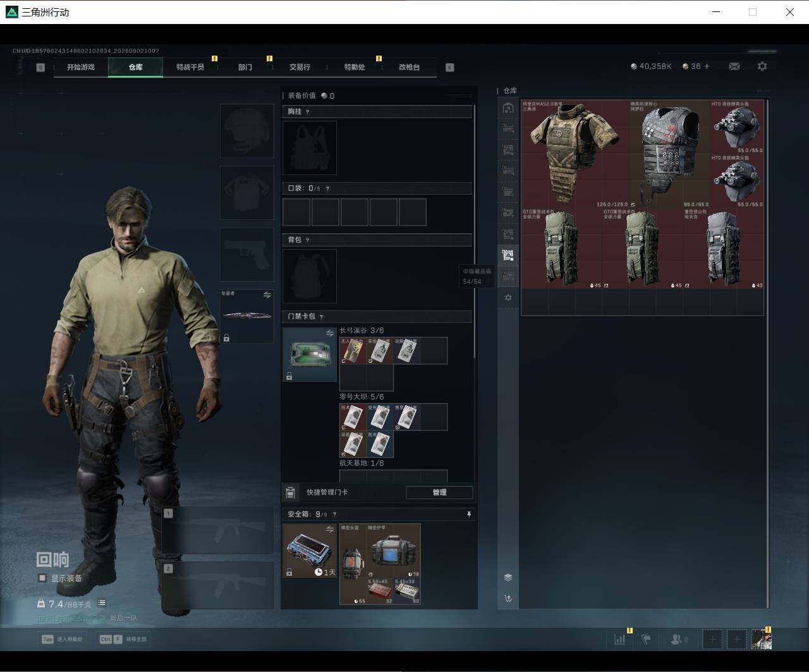Open the 特勤处 tab
The image size is (809, 672).
click(x=355, y=67)
